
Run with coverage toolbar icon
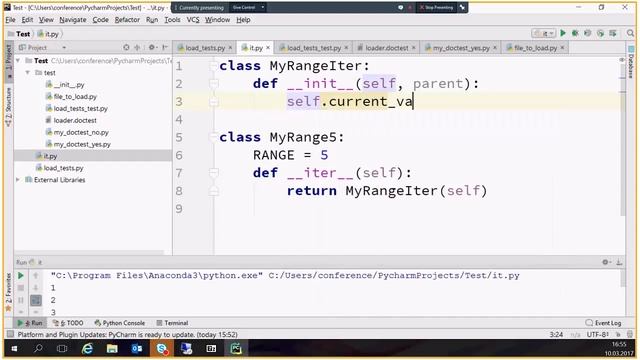[x=588, y=33]
